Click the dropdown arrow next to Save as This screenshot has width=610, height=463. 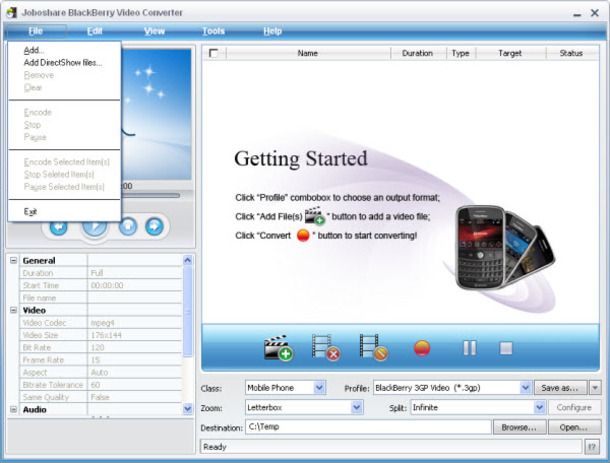pyautogui.click(x=595, y=388)
